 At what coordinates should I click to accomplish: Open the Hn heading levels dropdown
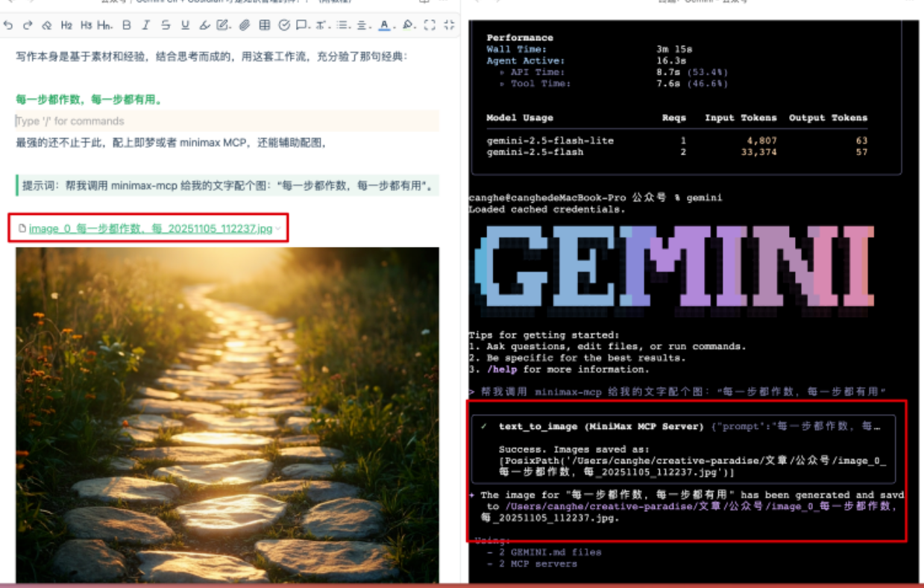pos(105,25)
